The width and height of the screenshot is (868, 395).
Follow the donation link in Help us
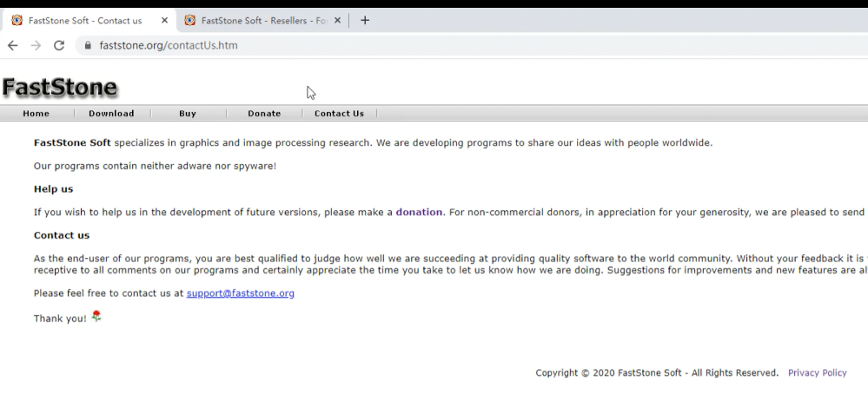tap(419, 212)
